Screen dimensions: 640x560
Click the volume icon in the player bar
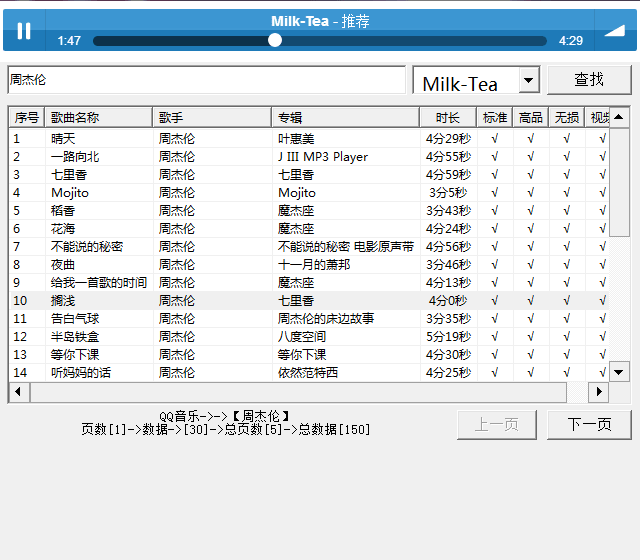pos(614,30)
